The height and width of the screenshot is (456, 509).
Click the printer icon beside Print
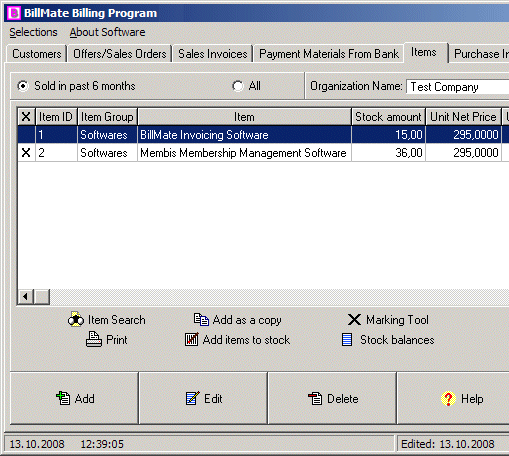click(94, 340)
